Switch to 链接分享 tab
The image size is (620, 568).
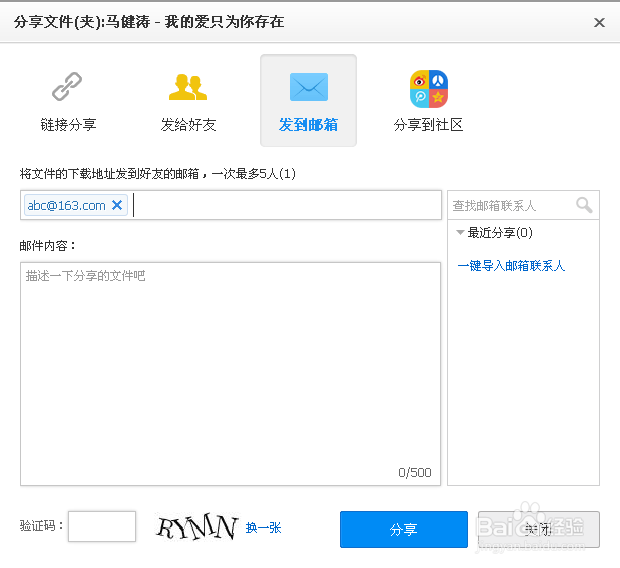pyautogui.click(x=68, y=100)
